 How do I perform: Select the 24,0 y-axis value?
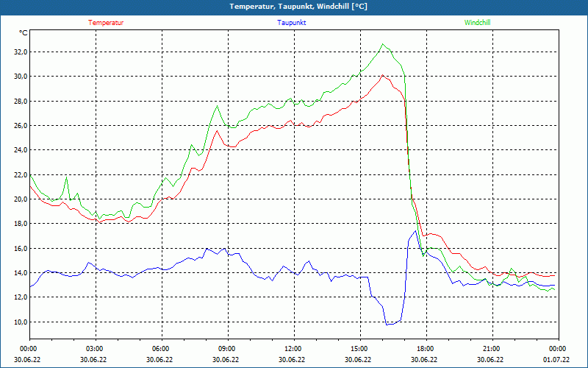[21, 150]
